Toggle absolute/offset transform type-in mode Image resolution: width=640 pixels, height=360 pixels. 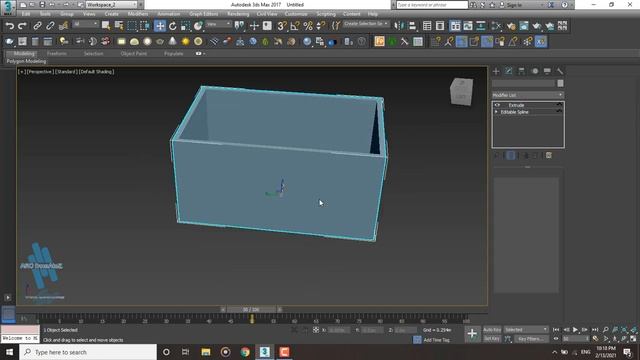click(316, 330)
